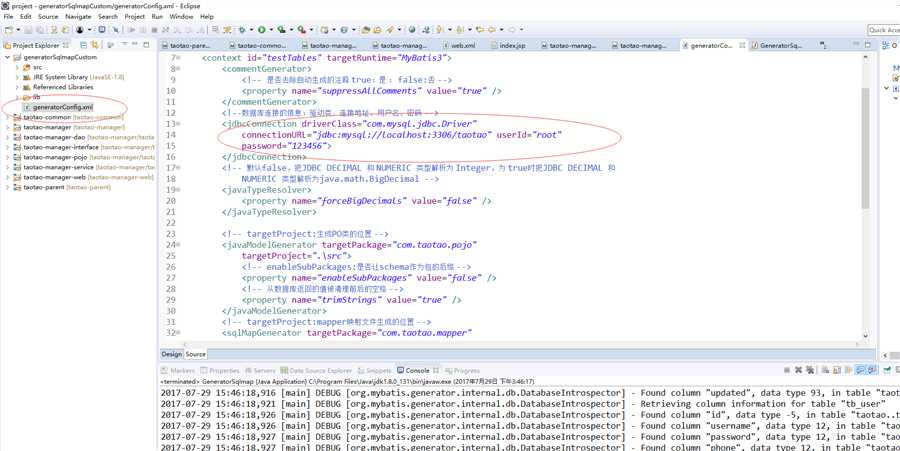Screen dimensions: 900x451
Task: Open the File menu
Action: tap(9, 17)
